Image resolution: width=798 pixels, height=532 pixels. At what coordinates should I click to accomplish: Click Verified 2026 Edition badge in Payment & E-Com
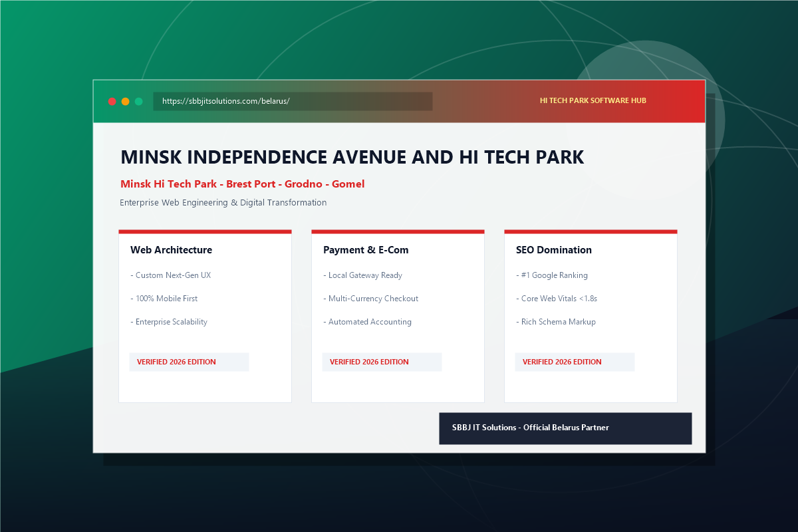point(382,362)
